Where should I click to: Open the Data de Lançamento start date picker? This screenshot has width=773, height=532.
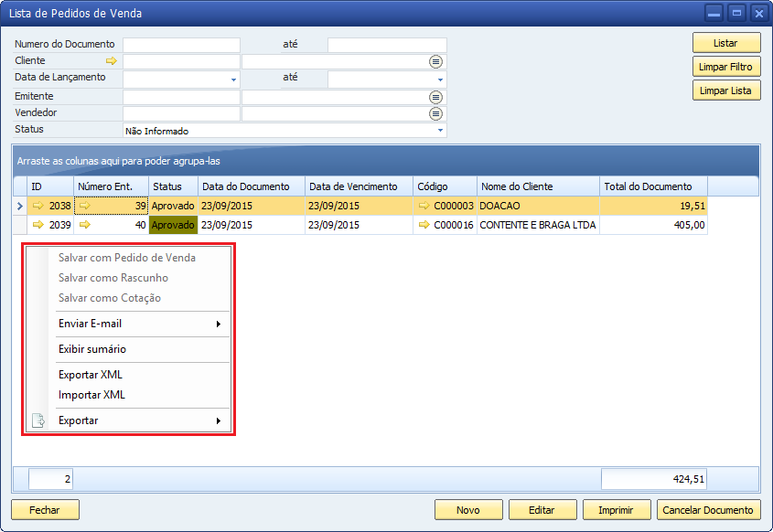pyautogui.click(x=233, y=80)
